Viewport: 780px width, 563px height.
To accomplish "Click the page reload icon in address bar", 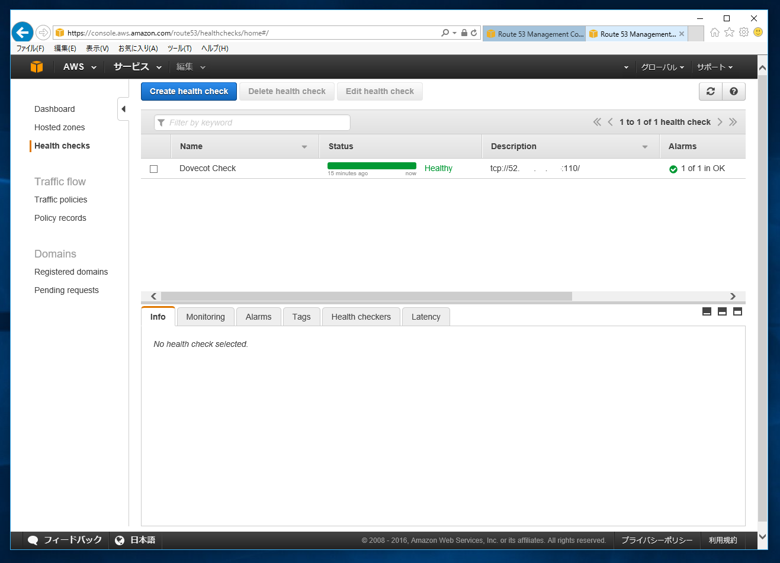I will point(474,33).
